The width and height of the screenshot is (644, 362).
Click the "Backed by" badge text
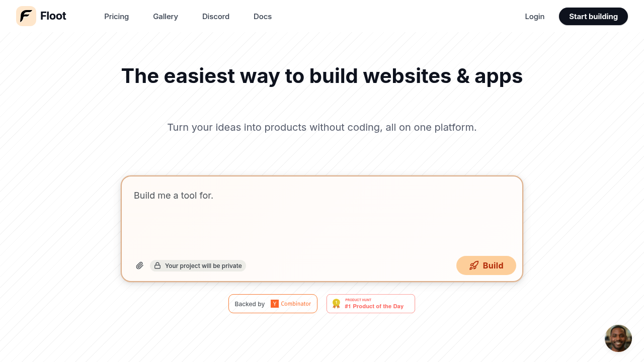[x=250, y=304]
